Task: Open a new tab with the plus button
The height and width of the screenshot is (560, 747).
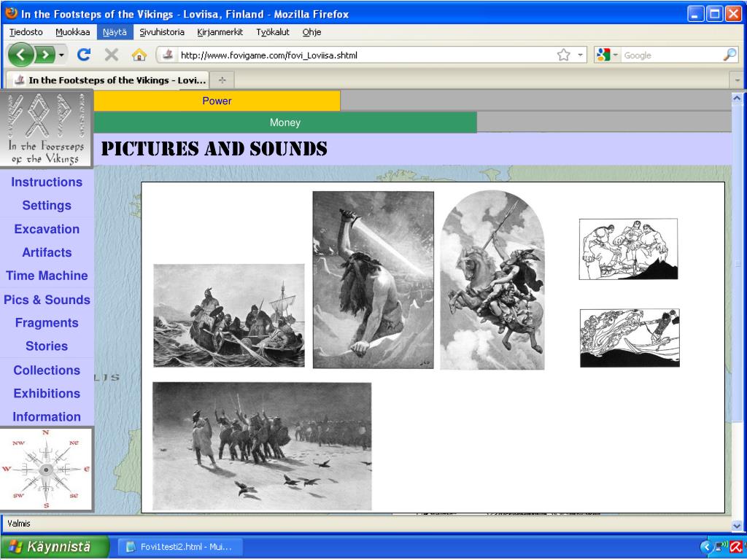Action: [222, 80]
